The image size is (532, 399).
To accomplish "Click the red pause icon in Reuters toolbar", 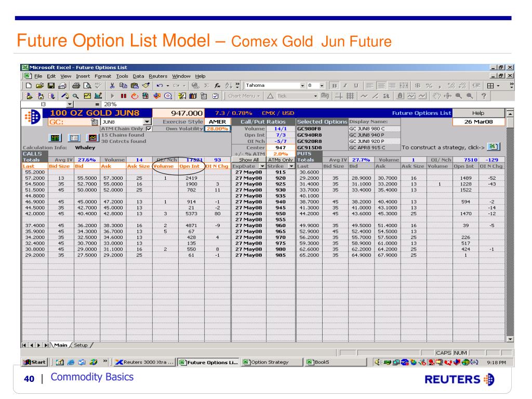I will [124, 96].
